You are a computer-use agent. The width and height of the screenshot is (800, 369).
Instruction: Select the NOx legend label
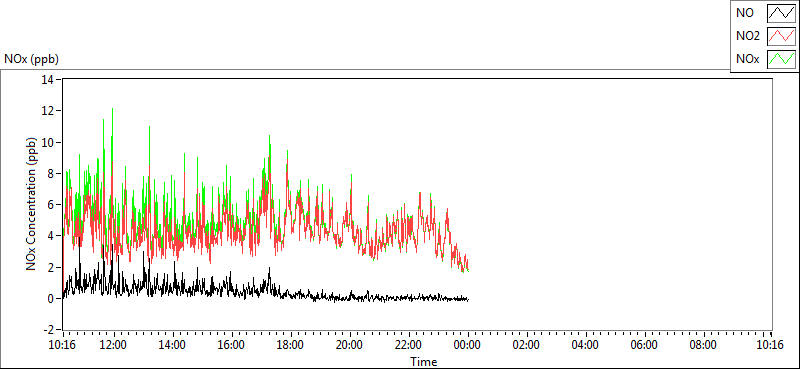[x=747, y=59]
